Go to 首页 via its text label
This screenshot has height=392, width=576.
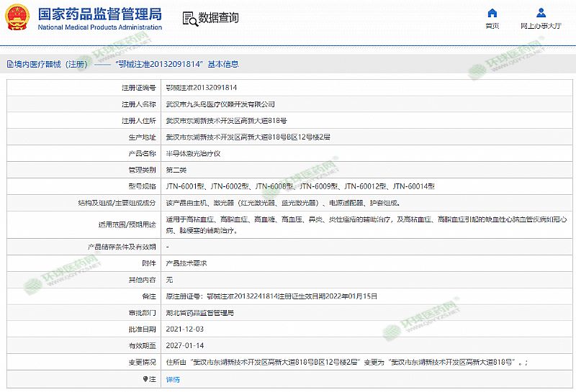pyautogui.click(x=492, y=26)
